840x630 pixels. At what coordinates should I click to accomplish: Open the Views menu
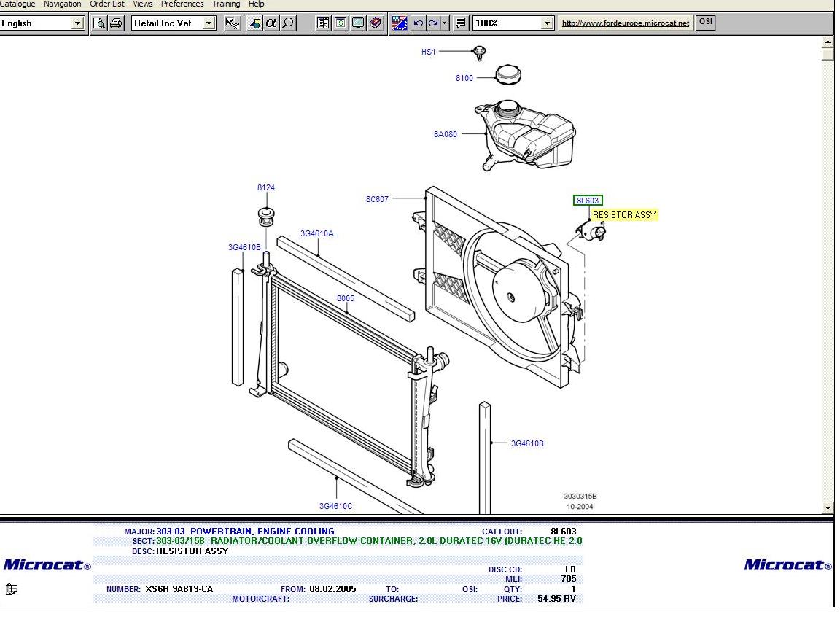coord(142,4)
